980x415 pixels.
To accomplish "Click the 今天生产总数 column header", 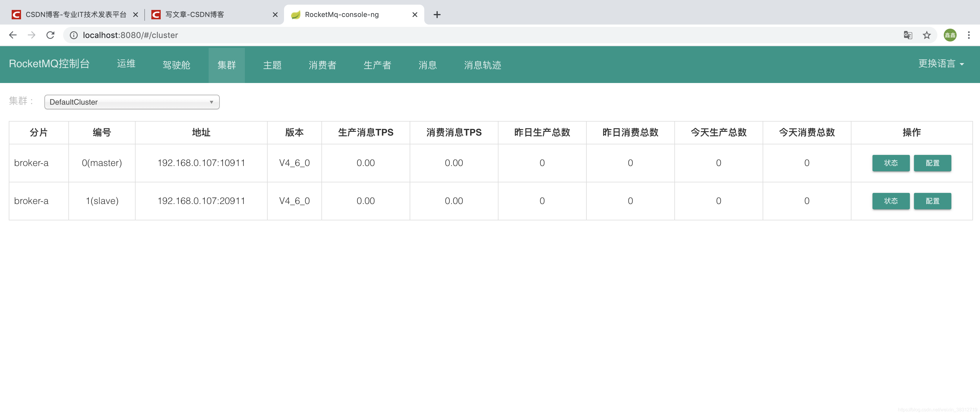I will (x=719, y=132).
